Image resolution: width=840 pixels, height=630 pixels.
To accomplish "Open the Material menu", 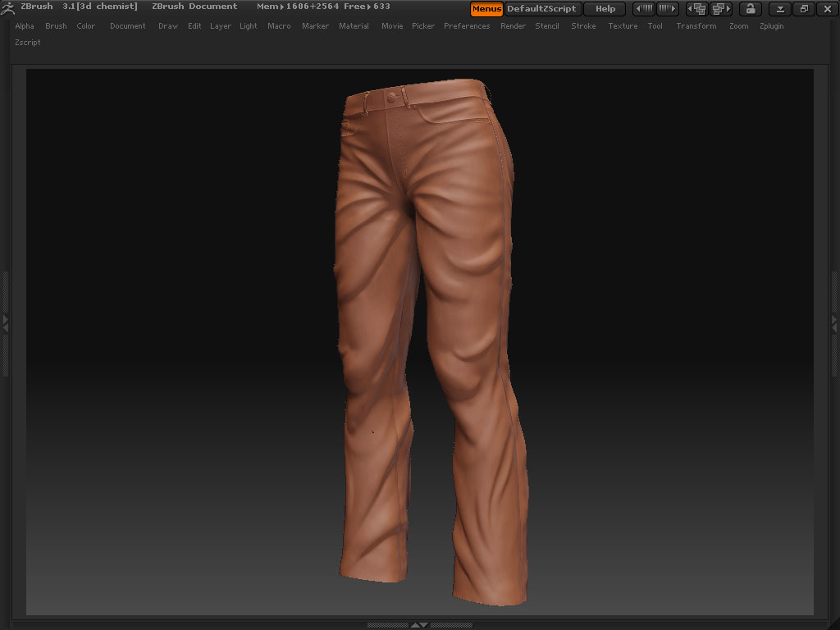I will [x=354, y=25].
